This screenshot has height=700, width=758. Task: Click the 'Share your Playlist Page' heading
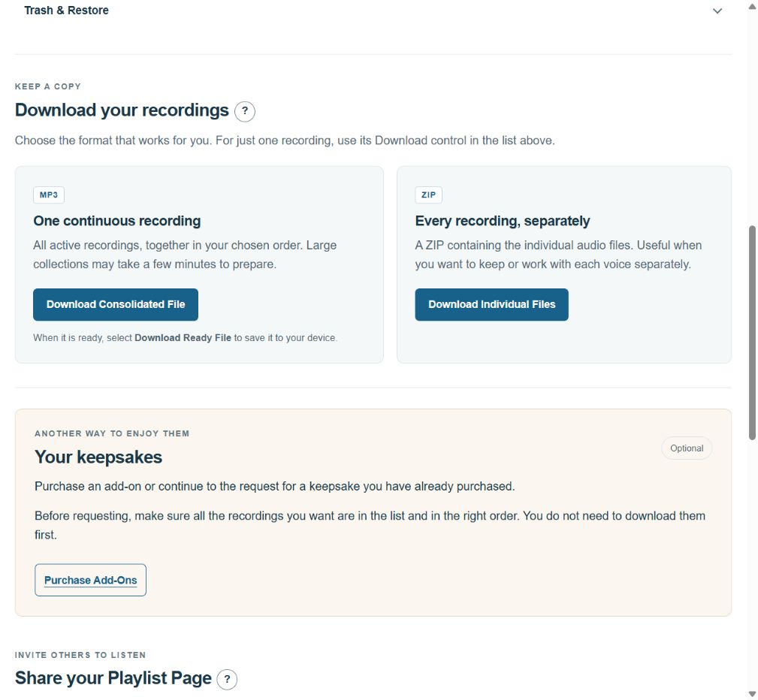click(113, 678)
